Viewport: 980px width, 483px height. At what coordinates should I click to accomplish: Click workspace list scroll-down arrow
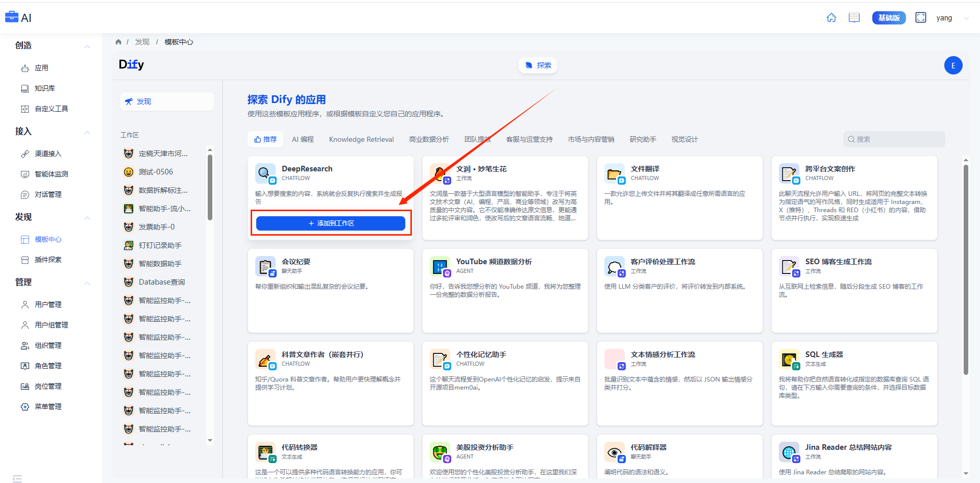point(210,441)
